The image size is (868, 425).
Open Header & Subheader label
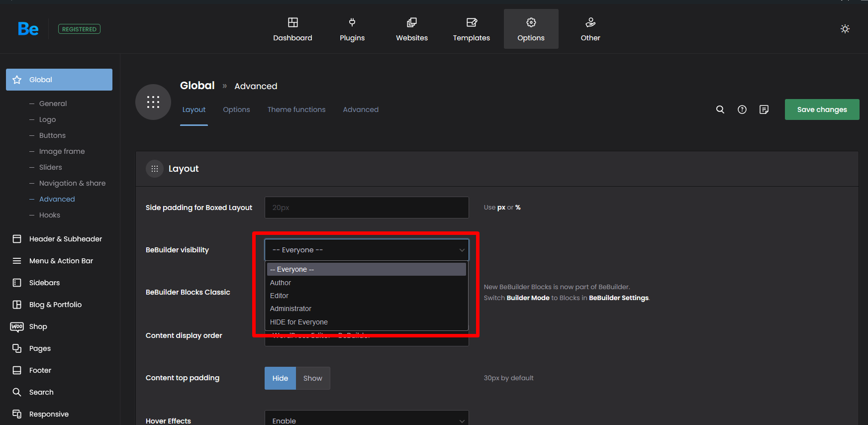tap(66, 239)
